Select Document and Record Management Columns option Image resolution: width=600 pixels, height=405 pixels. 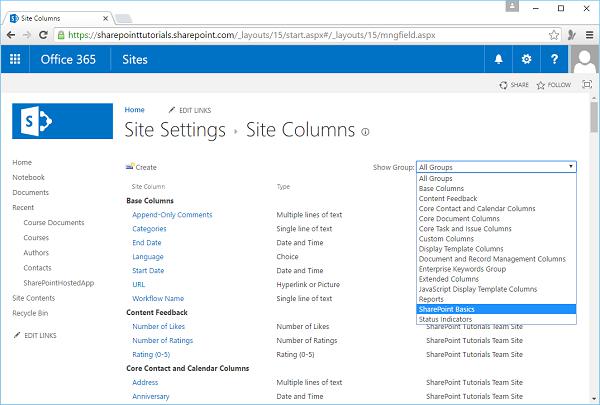(496, 259)
